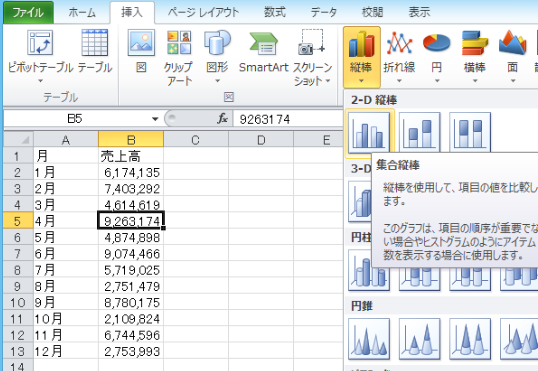Select the 挿入 tab
The width and height of the screenshot is (538, 371).
point(132,12)
